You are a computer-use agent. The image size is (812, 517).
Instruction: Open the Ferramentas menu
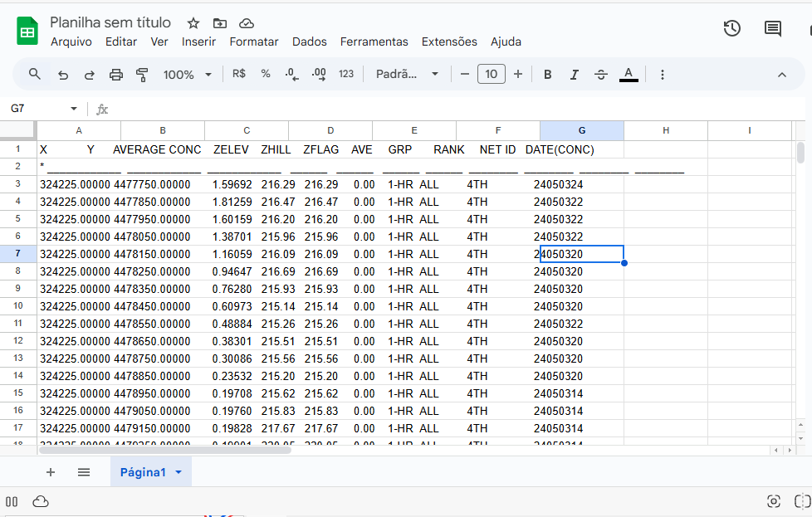pos(374,42)
